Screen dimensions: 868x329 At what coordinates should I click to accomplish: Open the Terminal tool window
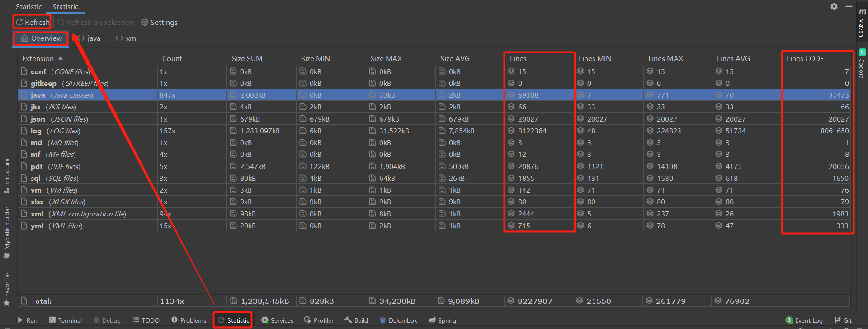(65, 320)
